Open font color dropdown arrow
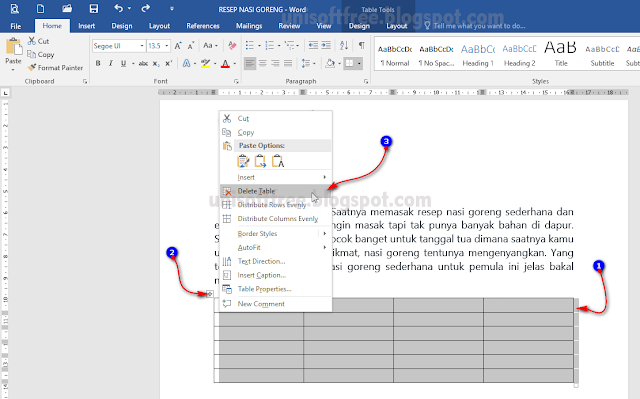 pyautogui.click(x=235, y=64)
